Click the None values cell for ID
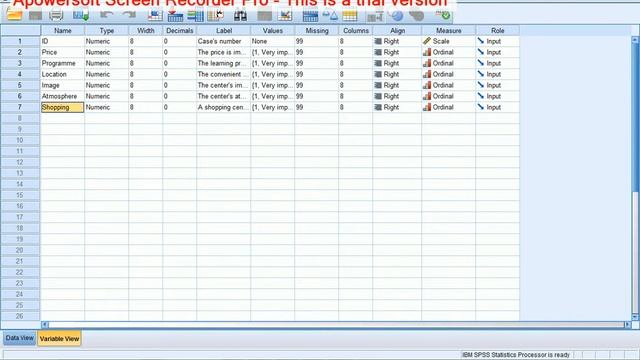Image resolution: width=640 pixels, height=360 pixels. click(x=273, y=41)
